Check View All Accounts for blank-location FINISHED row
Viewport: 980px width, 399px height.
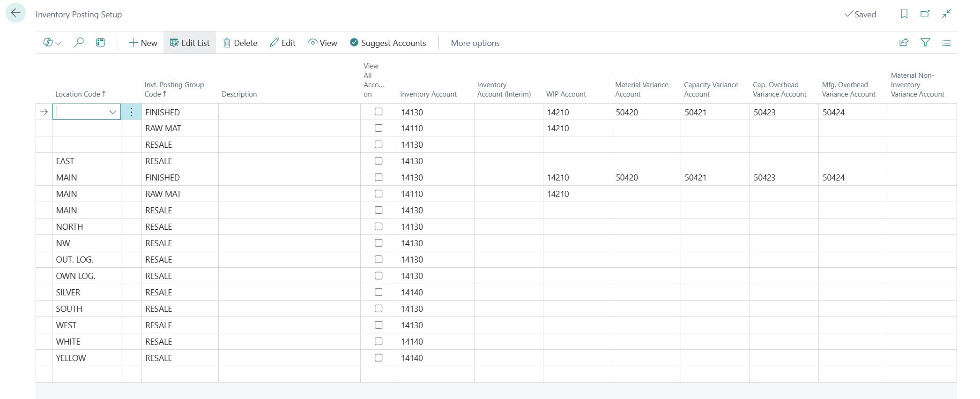[x=379, y=112]
